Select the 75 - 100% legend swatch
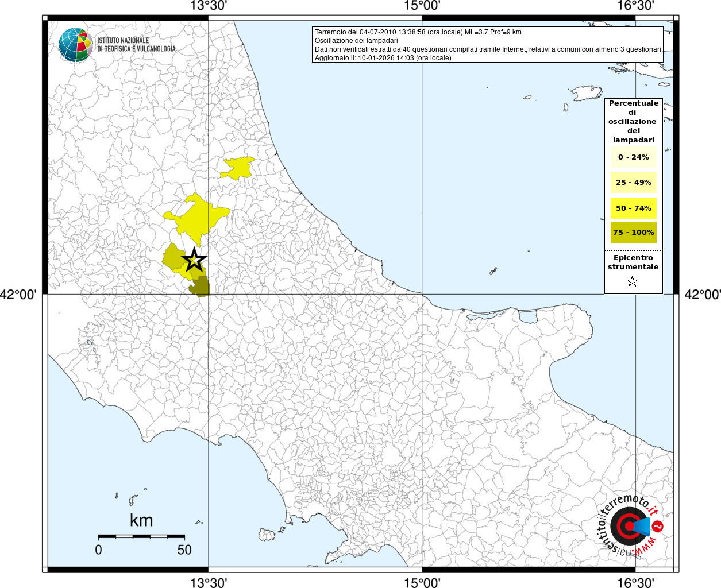This screenshot has width=721, height=588. click(x=634, y=233)
